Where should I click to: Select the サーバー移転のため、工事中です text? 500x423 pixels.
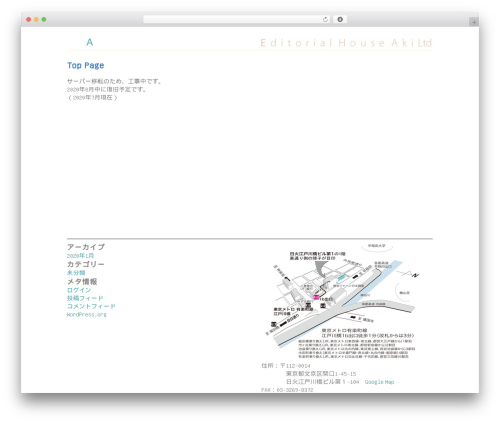114,81
